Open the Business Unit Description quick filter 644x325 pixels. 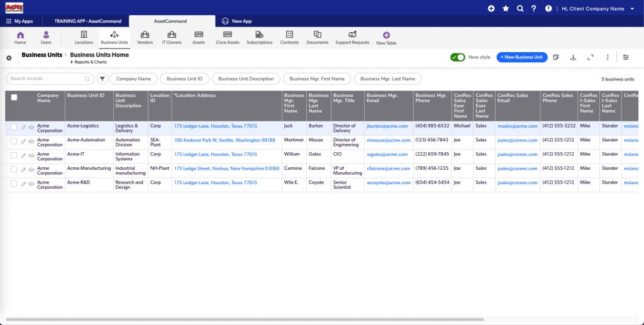click(246, 79)
